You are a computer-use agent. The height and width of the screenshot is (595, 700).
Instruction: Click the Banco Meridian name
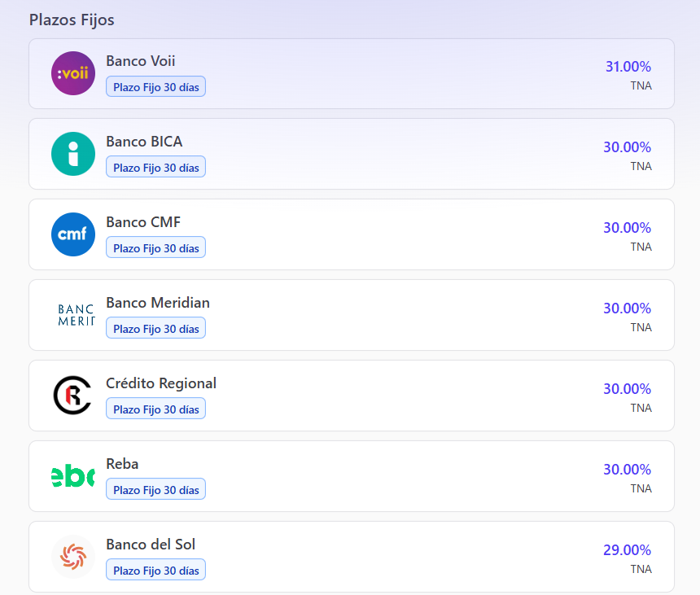click(x=158, y=303)
